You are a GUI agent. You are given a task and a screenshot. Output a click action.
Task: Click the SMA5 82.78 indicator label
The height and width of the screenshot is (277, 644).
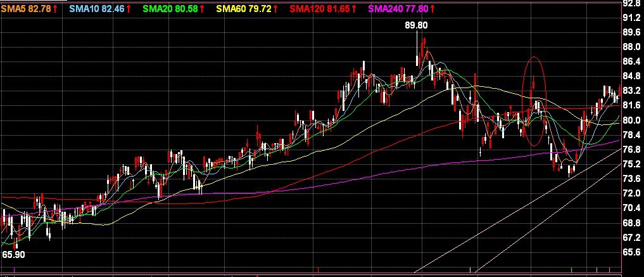click(28, 8)
